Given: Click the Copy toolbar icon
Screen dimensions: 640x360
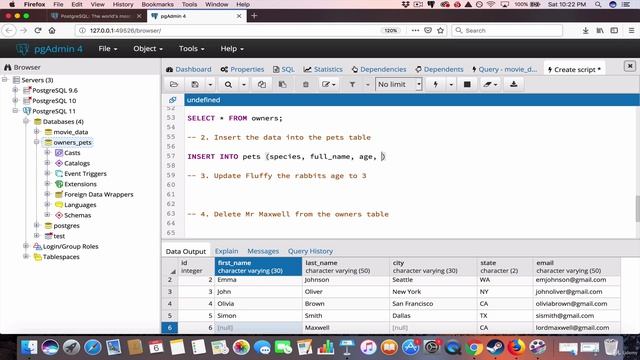Looking at the screenshot, I should pos(262,84).
